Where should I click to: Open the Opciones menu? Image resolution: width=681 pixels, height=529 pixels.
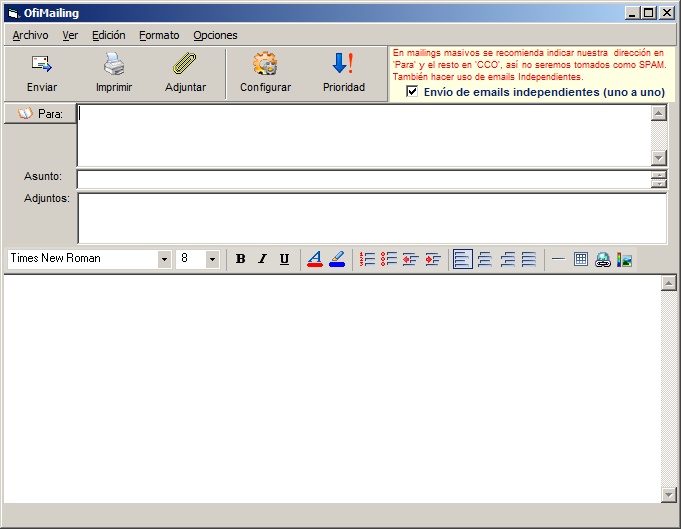(215, 35)
